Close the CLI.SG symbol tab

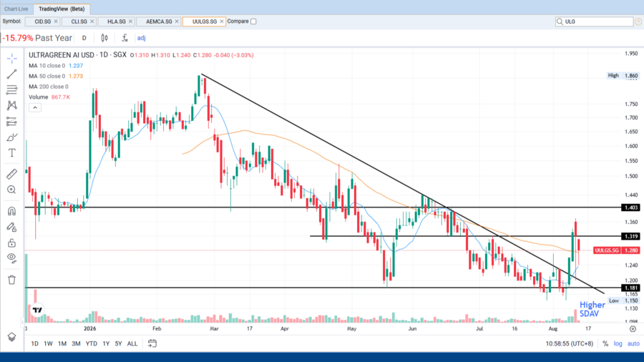[92, 21]
